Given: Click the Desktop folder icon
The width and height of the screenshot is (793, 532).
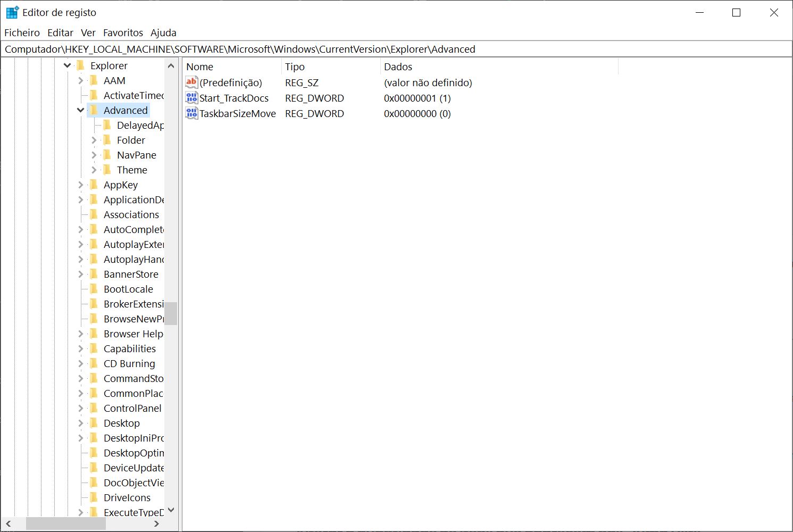Looking at the screenshot, I should pos(94,423).
